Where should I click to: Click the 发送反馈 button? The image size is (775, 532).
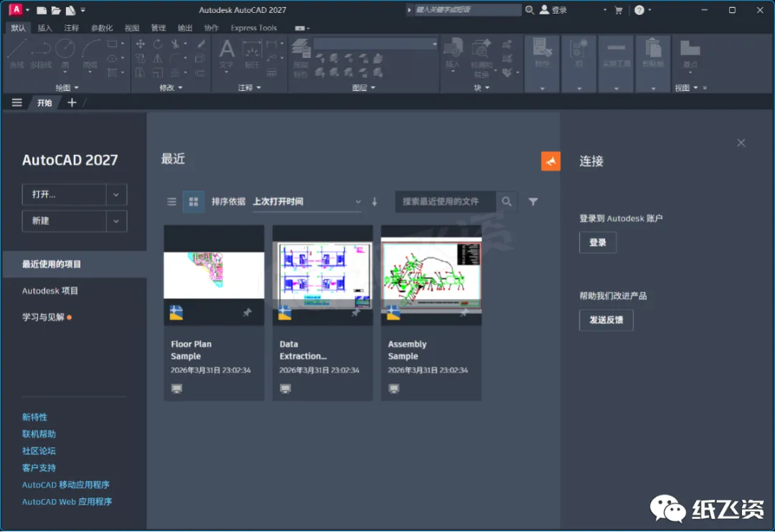click(606, 320)
